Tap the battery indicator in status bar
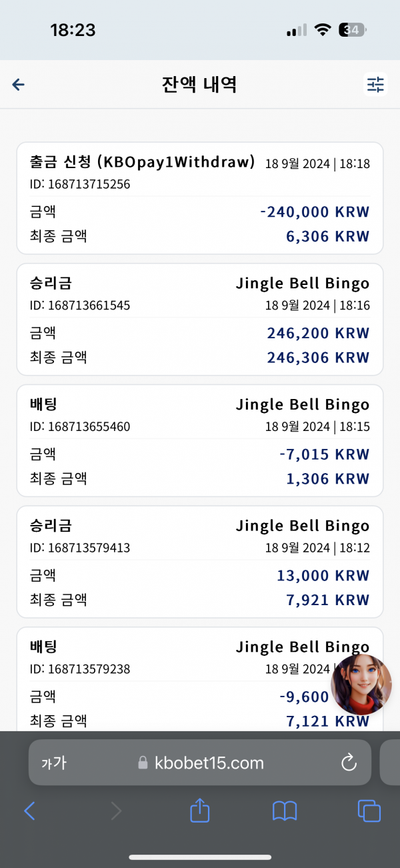The width and height of the screenshot is (400, 868). 353,30
